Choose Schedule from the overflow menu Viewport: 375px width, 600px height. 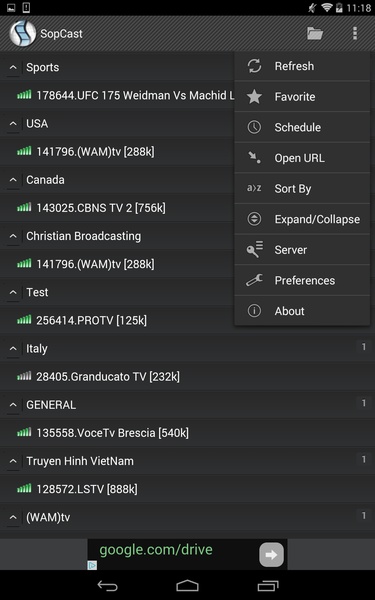click(302, 127)
